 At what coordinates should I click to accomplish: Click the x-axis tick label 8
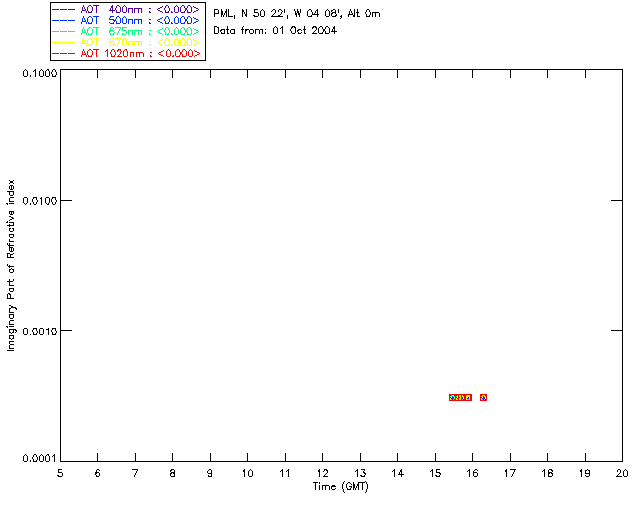173,473
